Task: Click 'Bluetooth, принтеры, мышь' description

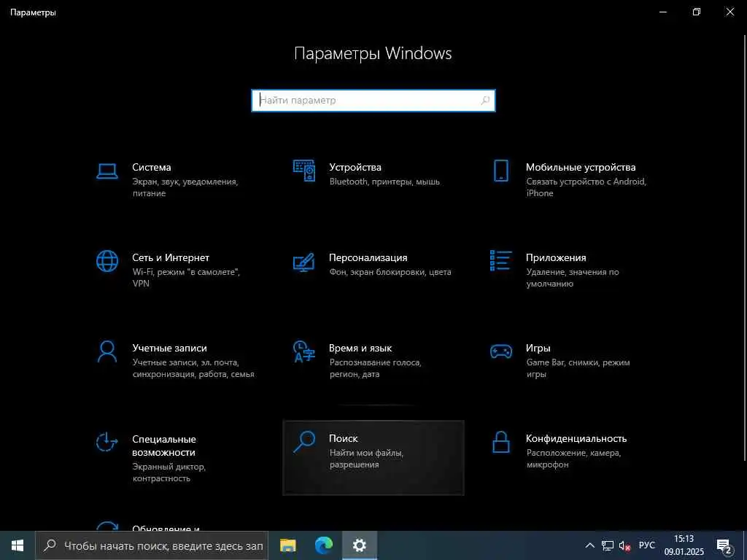Action: pos(384,182)
